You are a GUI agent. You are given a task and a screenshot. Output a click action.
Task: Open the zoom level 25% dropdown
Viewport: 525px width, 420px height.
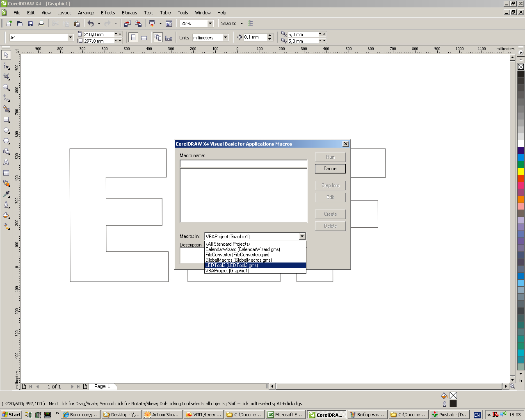(210, 23)
